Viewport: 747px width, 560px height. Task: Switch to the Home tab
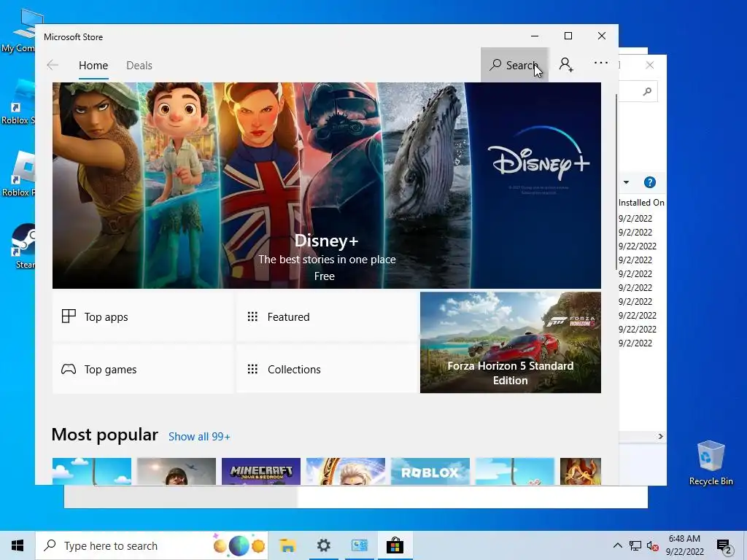click(x=93, y=65)
